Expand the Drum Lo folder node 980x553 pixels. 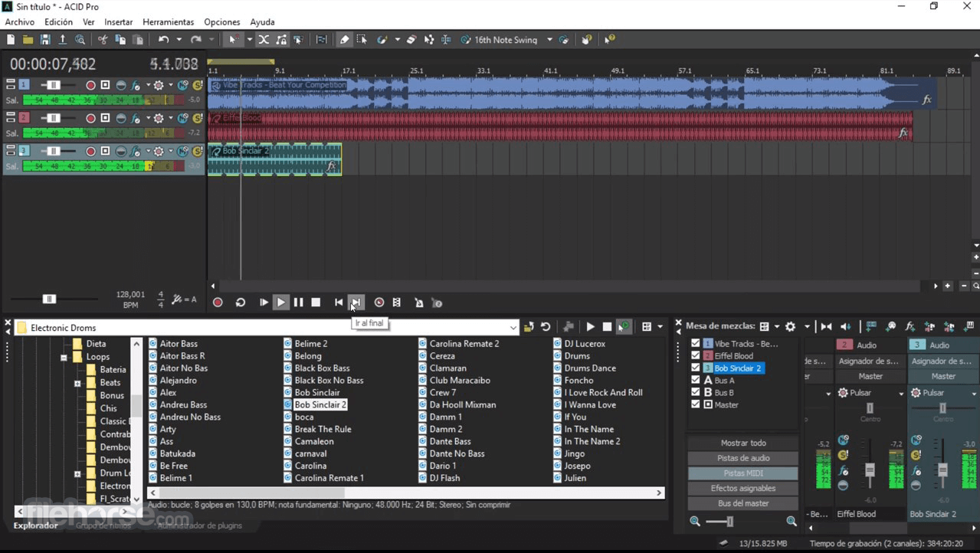(77, 474)
